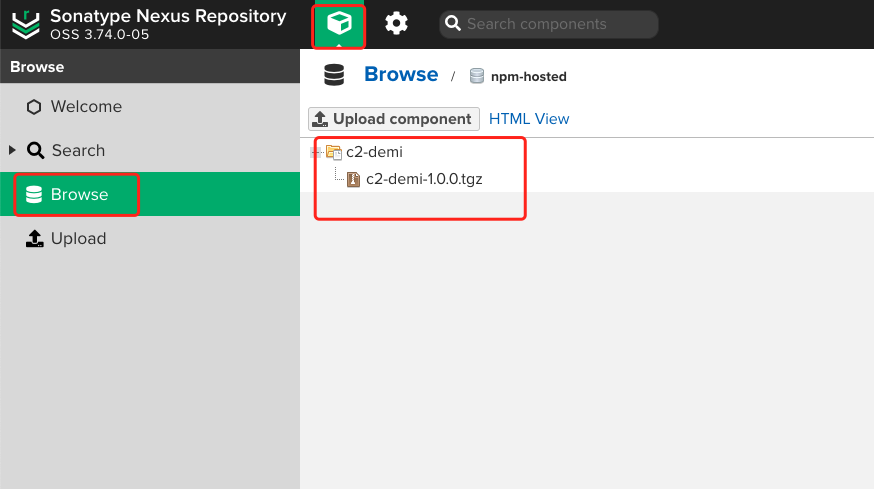Click the upload icon in the sidebar
The width and height of the screenshot is (874, 489).
(35, 238)
